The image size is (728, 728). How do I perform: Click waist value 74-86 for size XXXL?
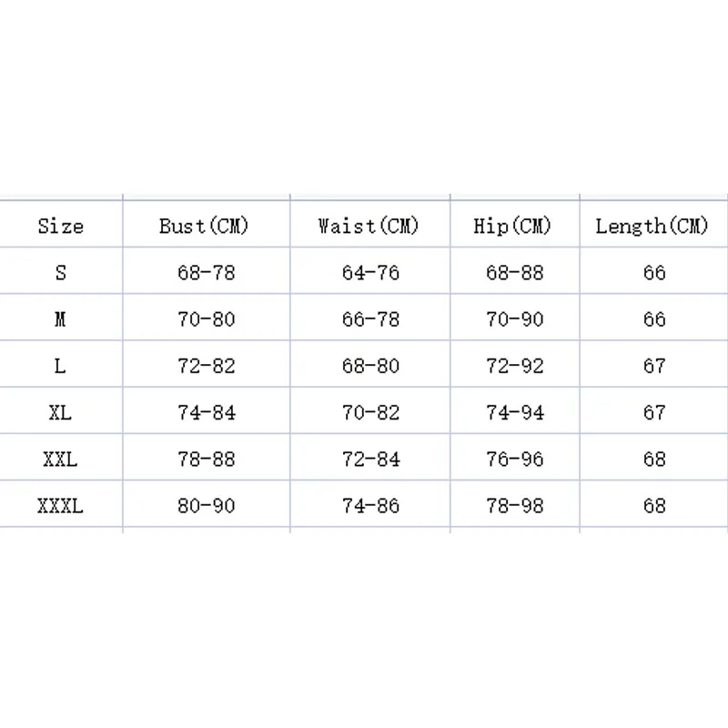[x=370, y=506]
